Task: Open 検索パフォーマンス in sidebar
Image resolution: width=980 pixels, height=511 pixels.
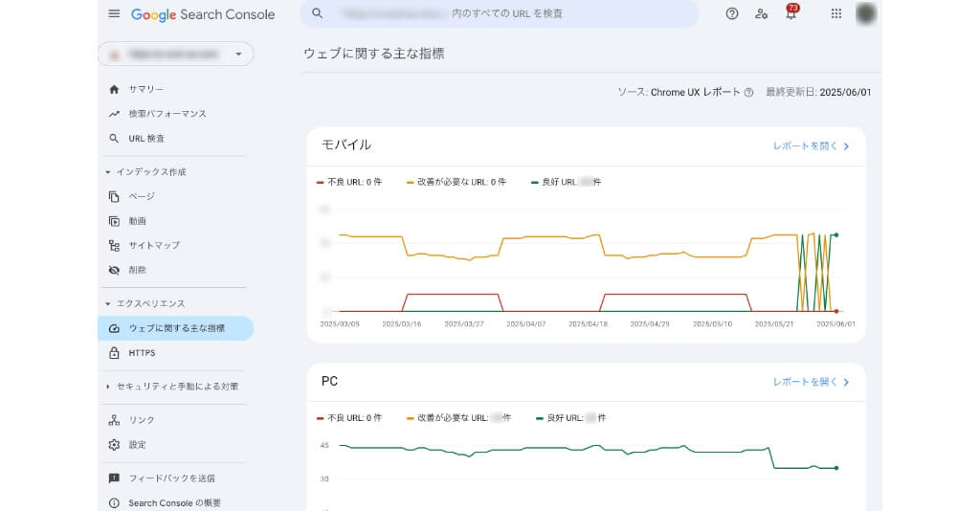Action: click(167, 114)
